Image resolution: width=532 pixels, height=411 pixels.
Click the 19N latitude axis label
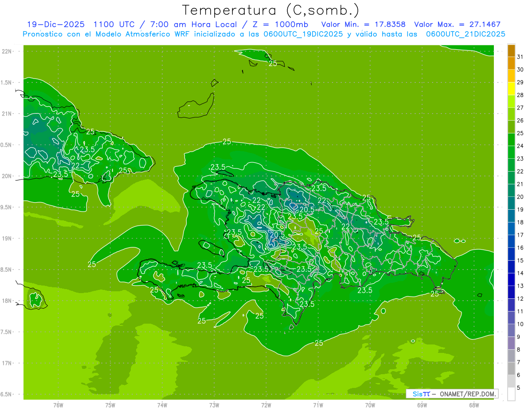[x=7, y=239]
